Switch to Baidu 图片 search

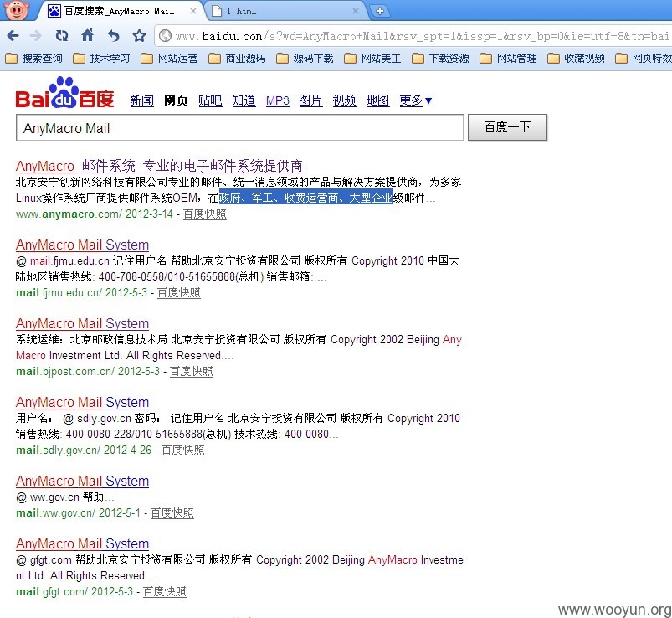pos(310,100)
